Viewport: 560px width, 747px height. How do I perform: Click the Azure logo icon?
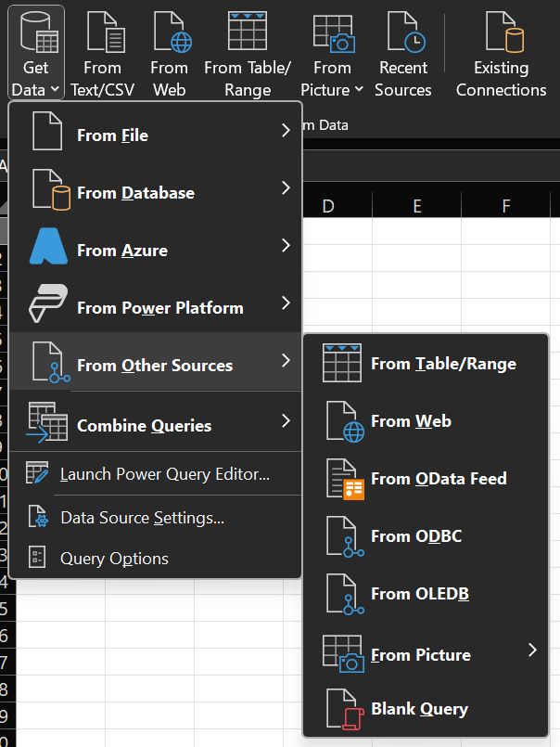click(x=48, y=246)
